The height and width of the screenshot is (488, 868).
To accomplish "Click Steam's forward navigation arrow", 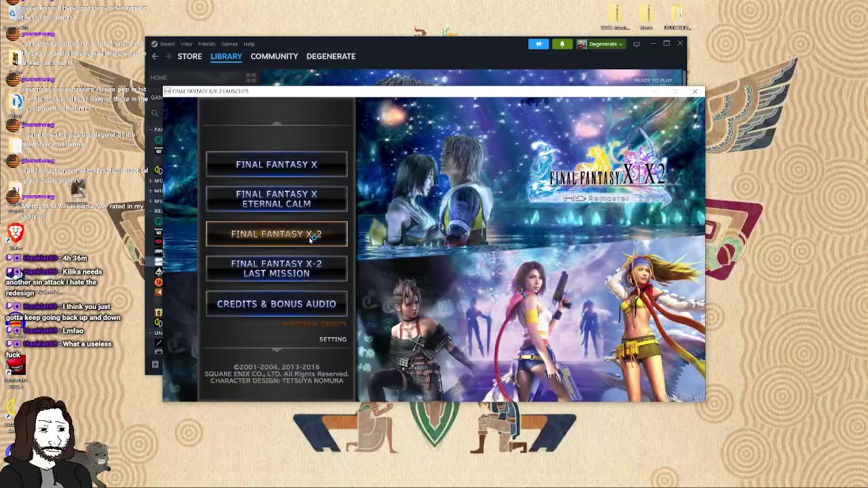I will pos(167,56).
